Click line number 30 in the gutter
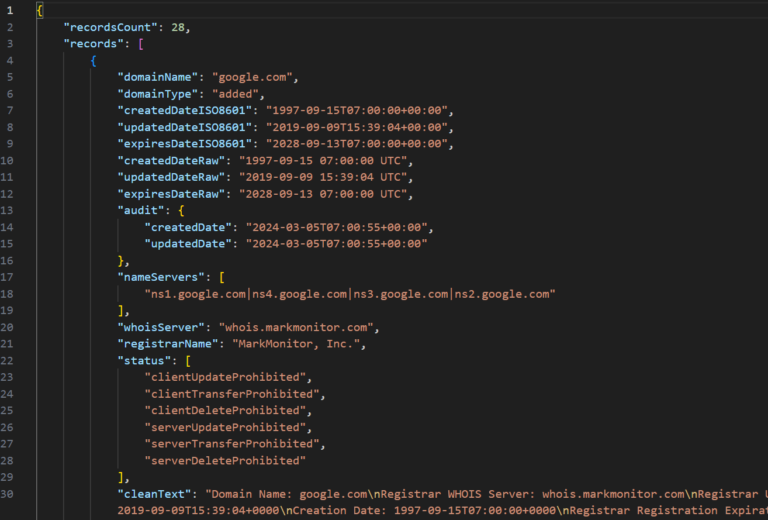Viewport: 768px width, 520px height. (10, 494)
